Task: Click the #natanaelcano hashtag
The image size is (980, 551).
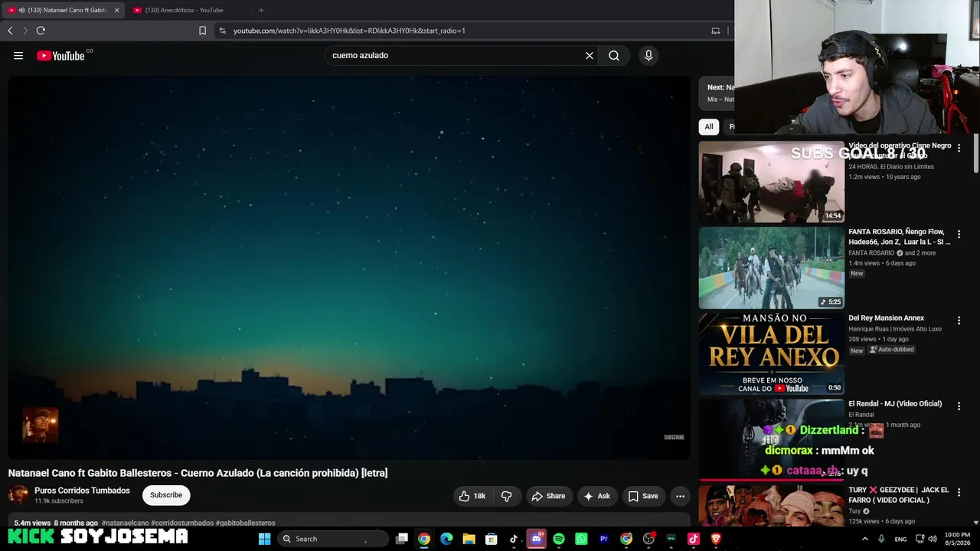Action: click(x=126, y=523)
